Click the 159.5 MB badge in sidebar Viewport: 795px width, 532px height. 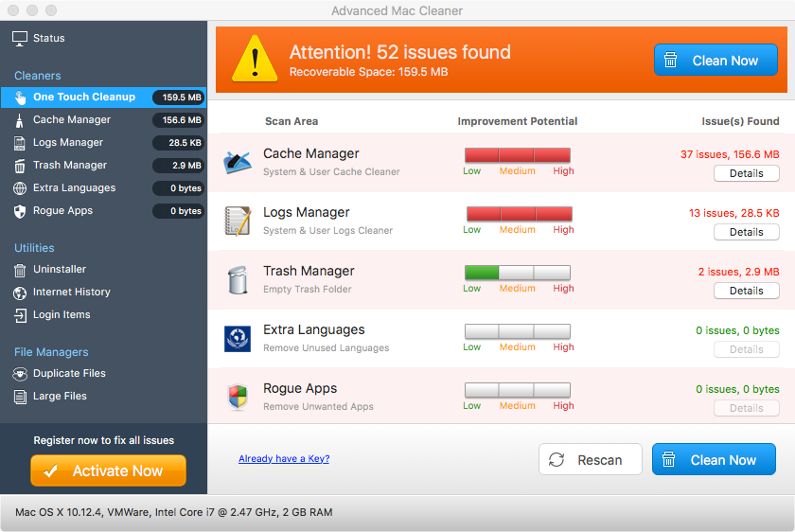click(x=179, y=98)
